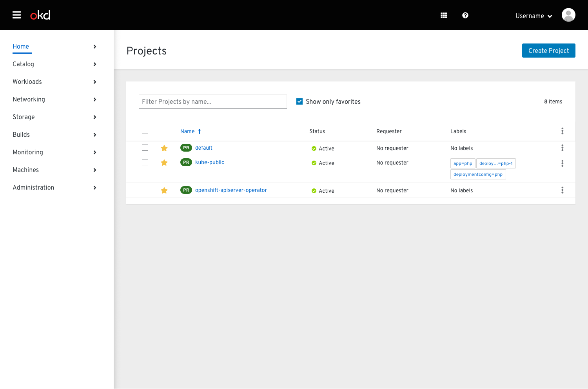
Task: Click PR badge of default project
Action: click(x=186, y=148)
